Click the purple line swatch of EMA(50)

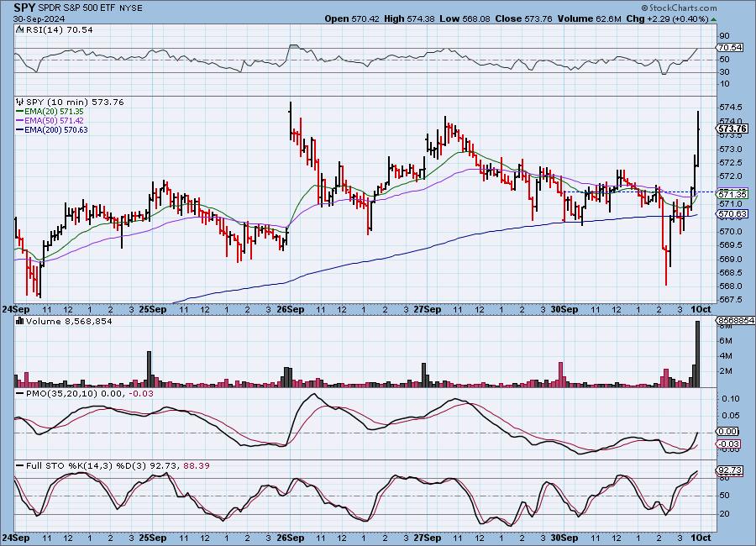(x=20, y=121)
